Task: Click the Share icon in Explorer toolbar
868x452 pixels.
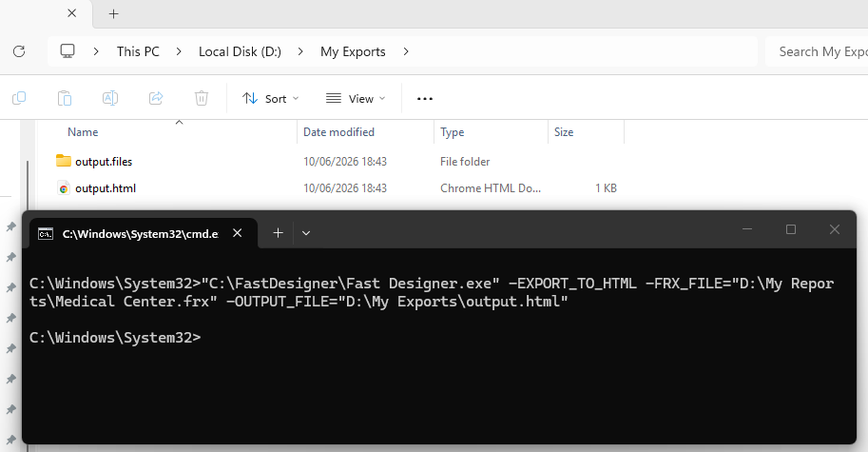Action: click(x=156, y=99)
